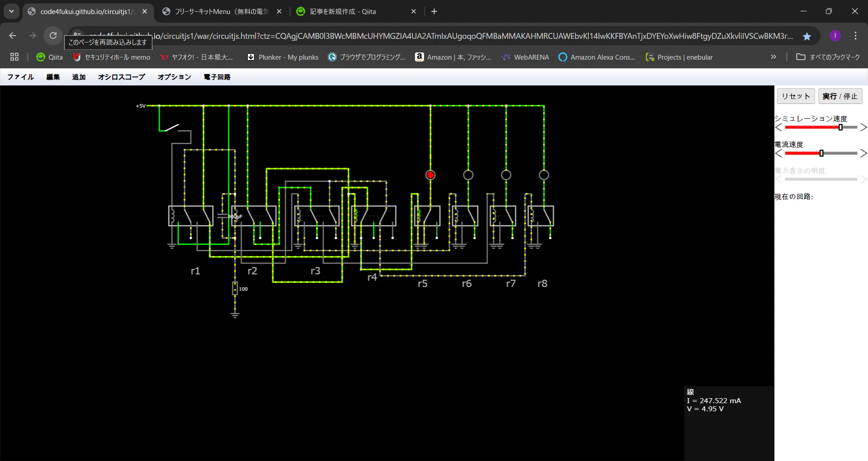The height and width of the screenshot is (461, 868).
Task: Open a new browser tab
Action: point(434,11)
